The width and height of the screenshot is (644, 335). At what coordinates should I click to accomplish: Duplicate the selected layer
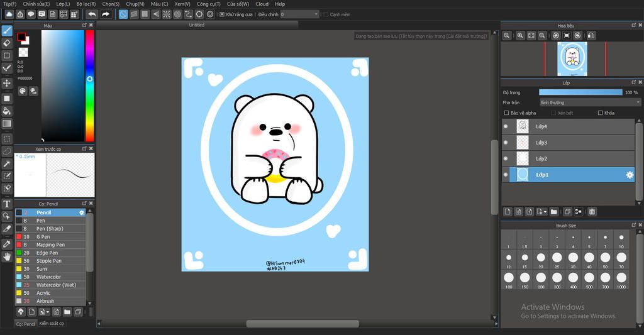tap(568, 212)
